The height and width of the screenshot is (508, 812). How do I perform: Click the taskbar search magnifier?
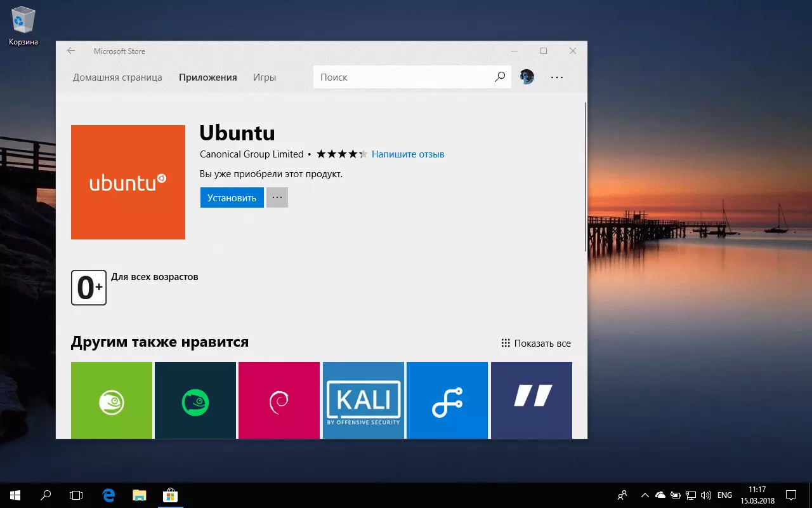point(46,495)
